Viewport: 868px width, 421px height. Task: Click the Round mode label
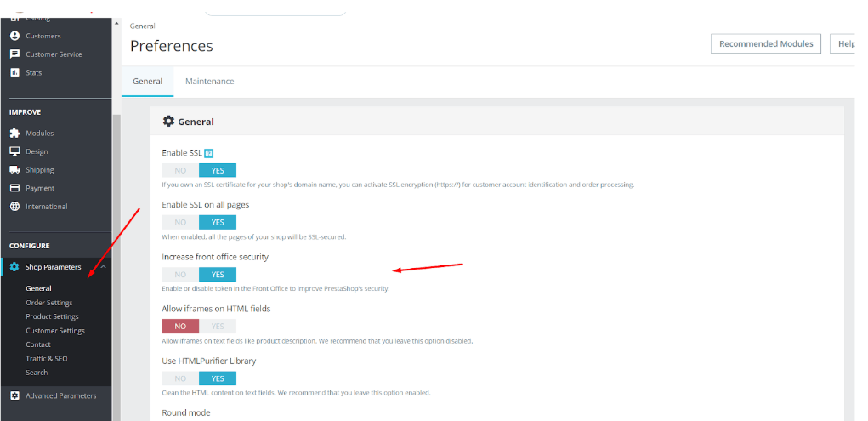[x=186, y=412]
